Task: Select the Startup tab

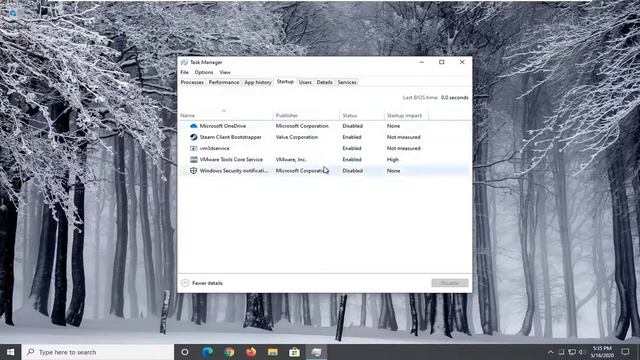Action: 285,82
